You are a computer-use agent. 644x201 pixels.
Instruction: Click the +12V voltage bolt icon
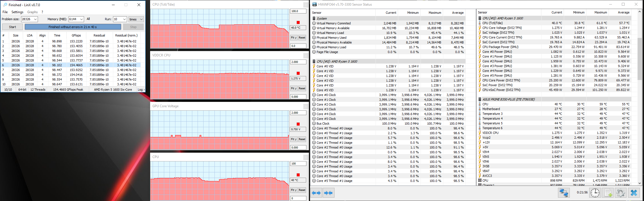click(x=480, y=142)
